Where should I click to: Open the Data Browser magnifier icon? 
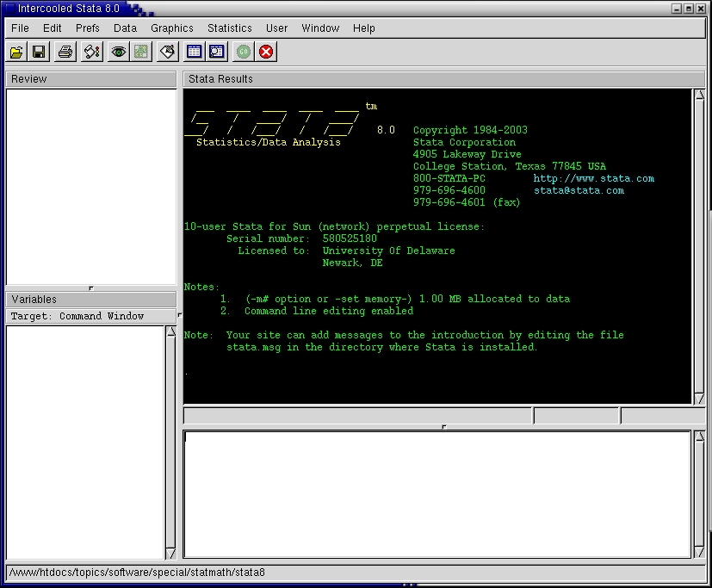coord(217,52)
